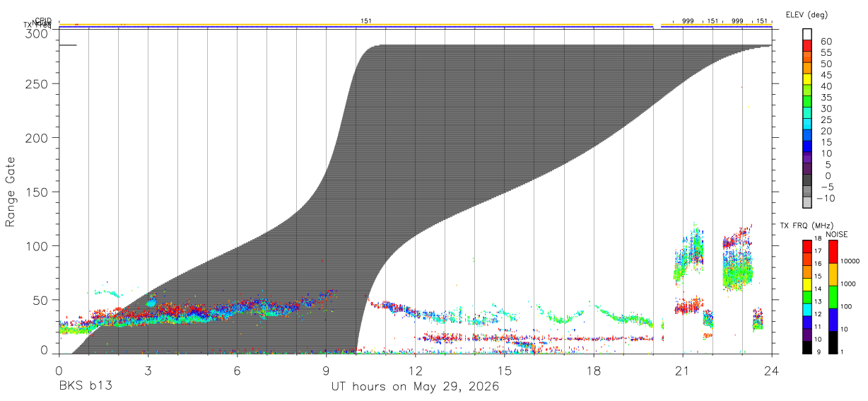868x401 pixels.
Task: Click the 250 tick on the Range Gate axis
Action: [x=37, y=83]
